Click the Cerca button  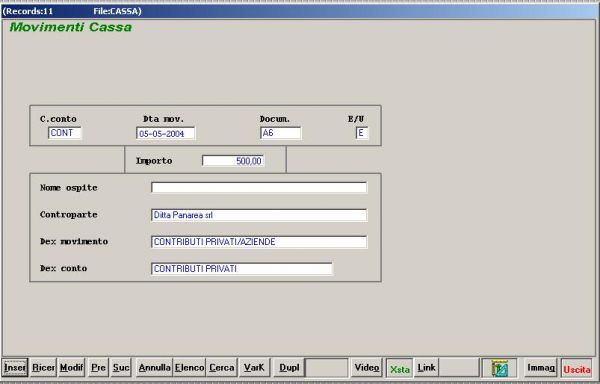(x=222, y=368)
